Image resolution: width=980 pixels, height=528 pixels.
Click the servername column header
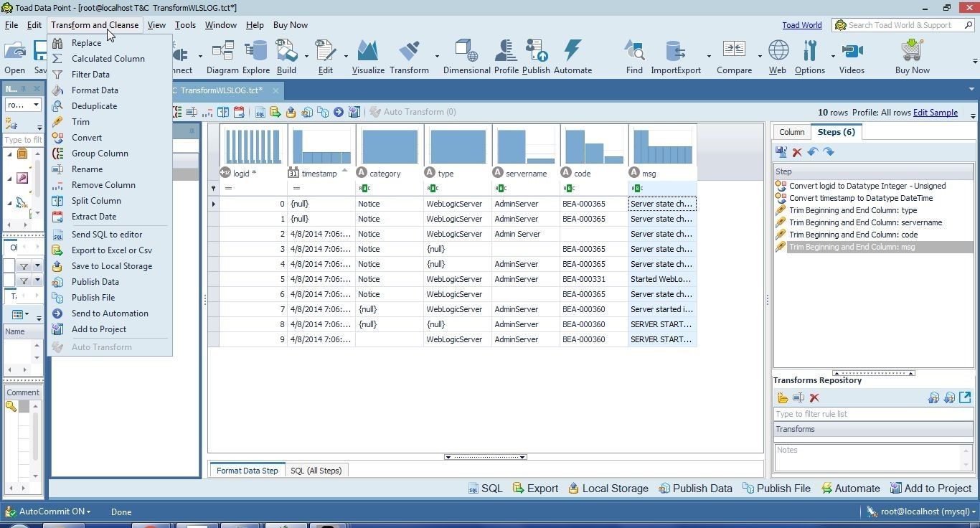coord(526,174)
